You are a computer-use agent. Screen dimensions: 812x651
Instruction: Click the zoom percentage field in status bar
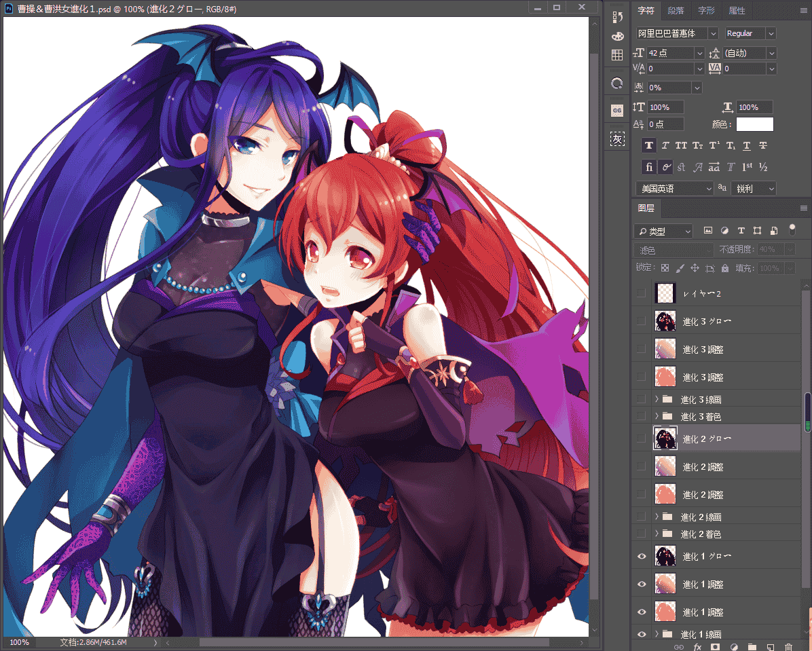[x=19, y=642]
